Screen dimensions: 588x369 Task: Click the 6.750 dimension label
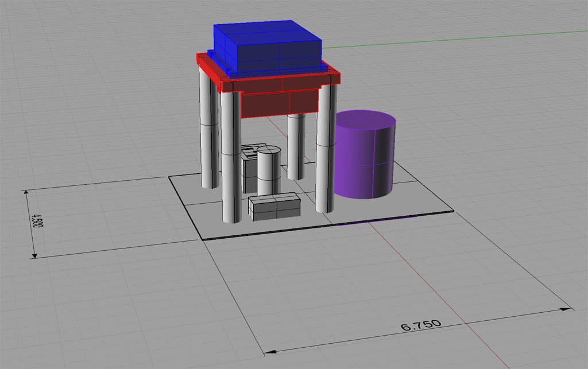(421, 325)
